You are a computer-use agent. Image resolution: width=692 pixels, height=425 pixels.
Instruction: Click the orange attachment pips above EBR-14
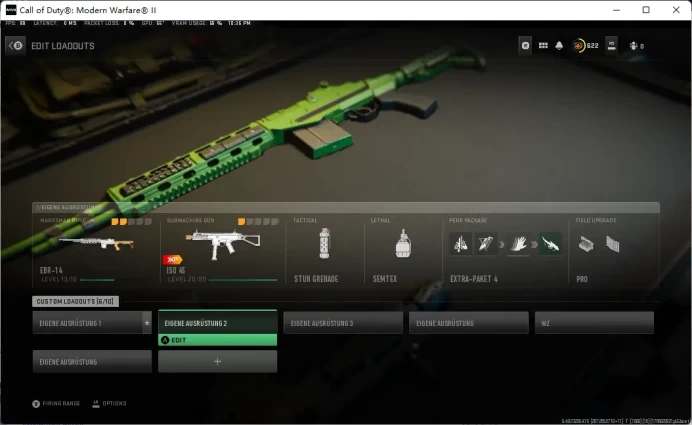click(x=132, y=222)
